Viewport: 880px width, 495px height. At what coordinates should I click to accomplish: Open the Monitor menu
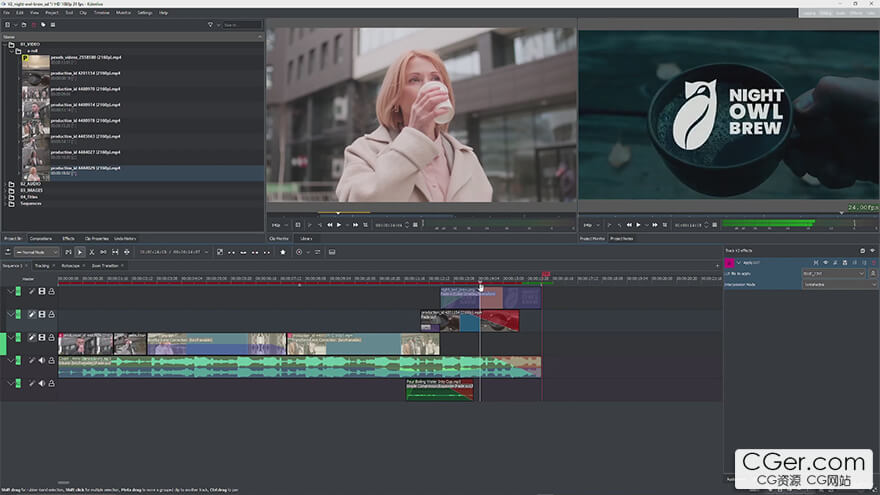coord(123,12)
